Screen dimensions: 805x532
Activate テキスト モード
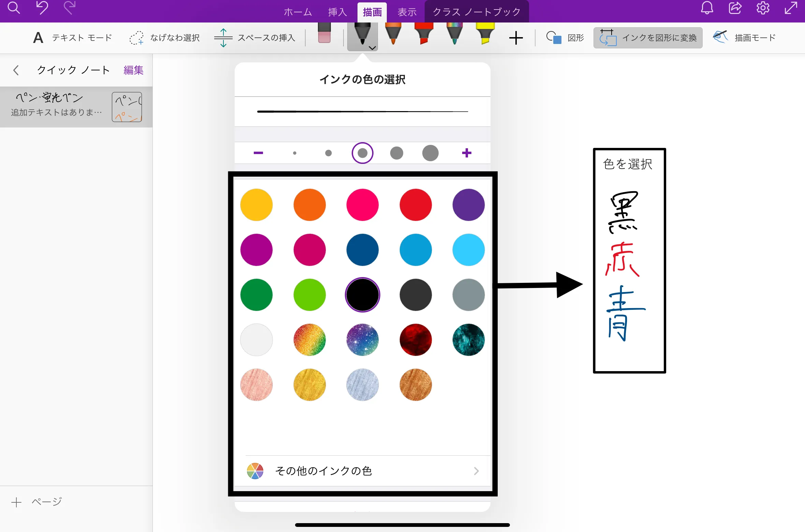72,37
